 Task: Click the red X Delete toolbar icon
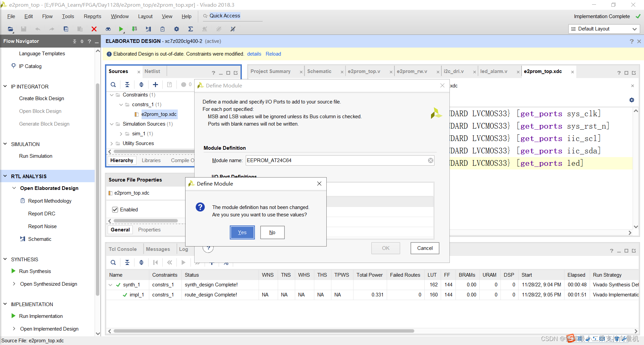pos(94,29)
